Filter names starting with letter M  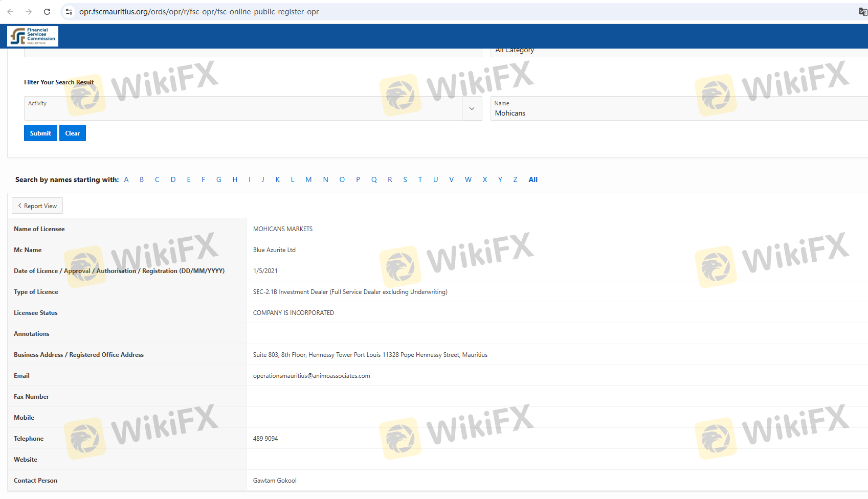click(x=308, y=179)
